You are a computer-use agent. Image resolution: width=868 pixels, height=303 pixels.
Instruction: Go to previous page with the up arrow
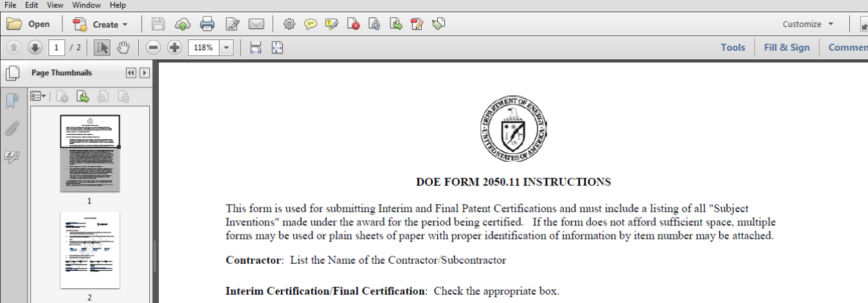coord(14,48)
